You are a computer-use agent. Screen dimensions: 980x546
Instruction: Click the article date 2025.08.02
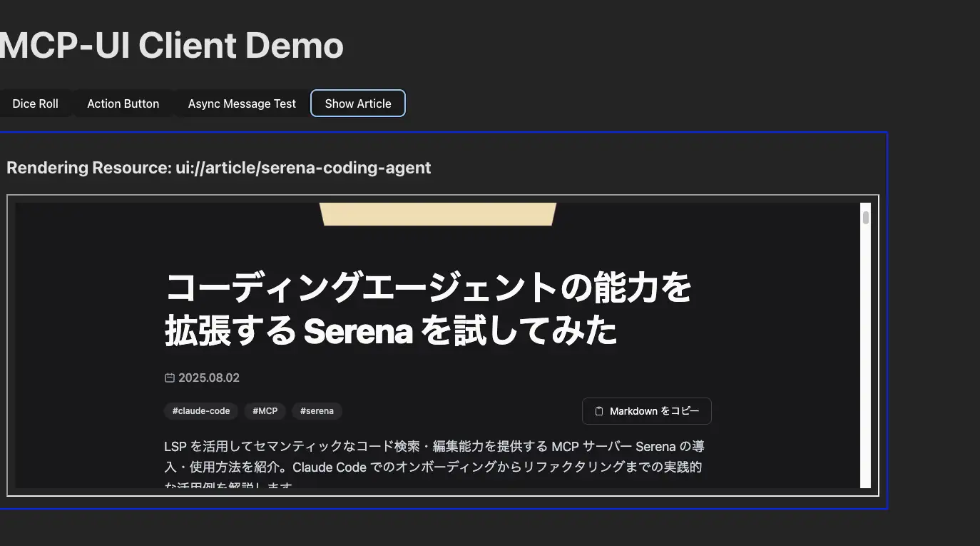click(x=208, y=378)
